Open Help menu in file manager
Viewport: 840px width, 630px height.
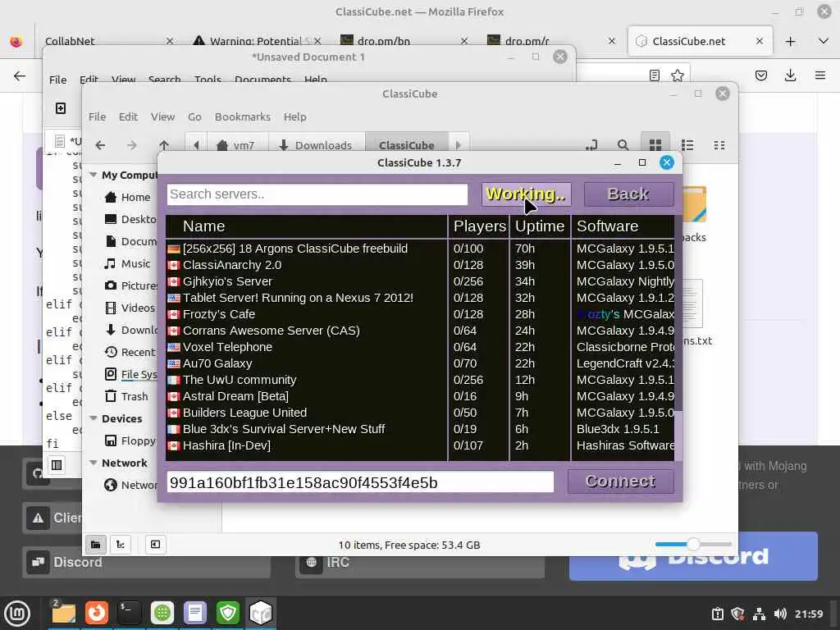tap(294, 116)
